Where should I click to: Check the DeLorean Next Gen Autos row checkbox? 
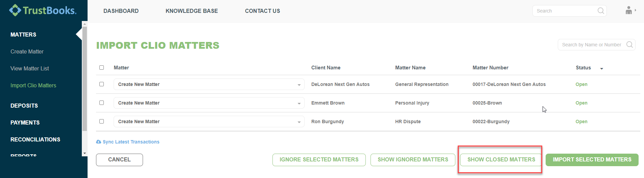(101, 84)
